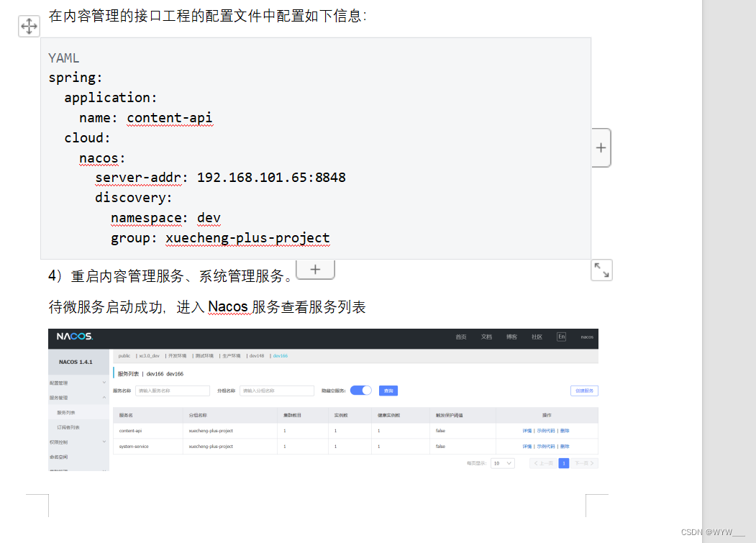Screen dimensions: 756x543
Task: Open 服务列表 in the sidebar
Action: point(66,413)
